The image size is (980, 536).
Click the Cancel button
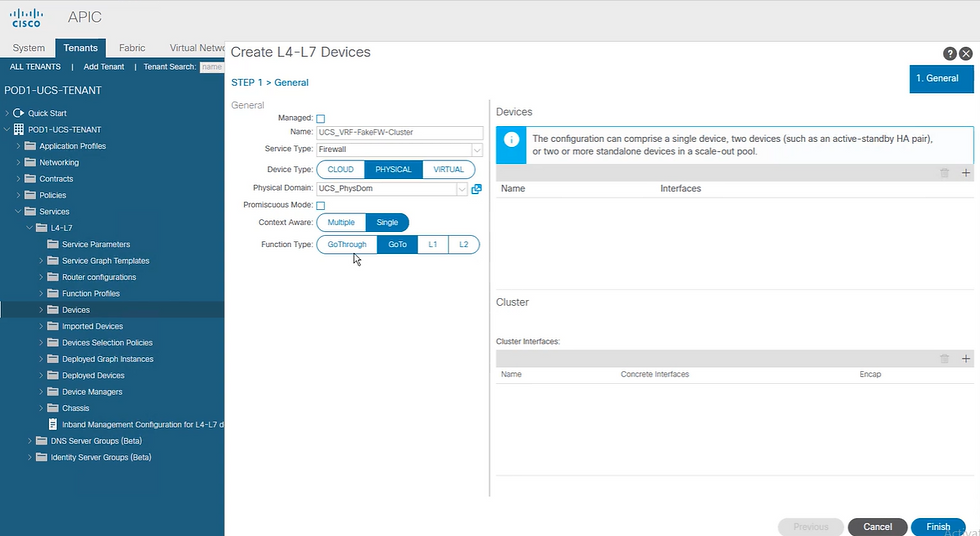point(878,527)
